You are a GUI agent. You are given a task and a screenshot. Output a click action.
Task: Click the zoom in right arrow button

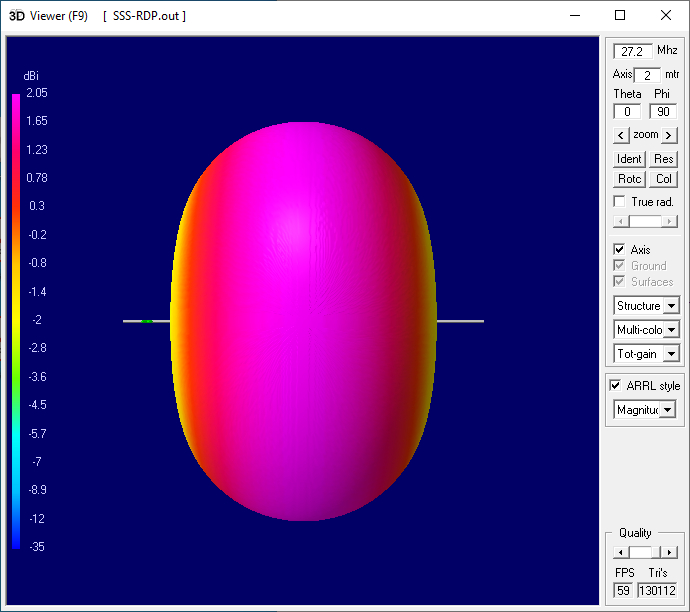point(670,135)
